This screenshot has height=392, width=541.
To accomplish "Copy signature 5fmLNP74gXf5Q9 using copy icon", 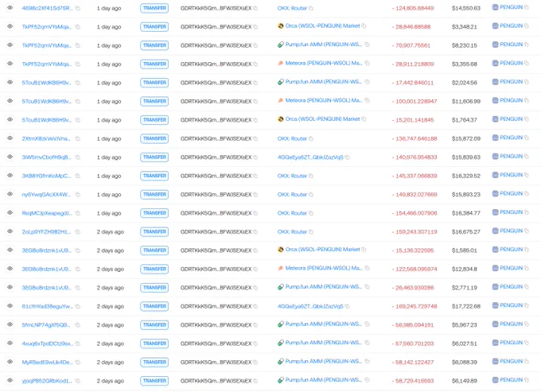I will 78,324.
